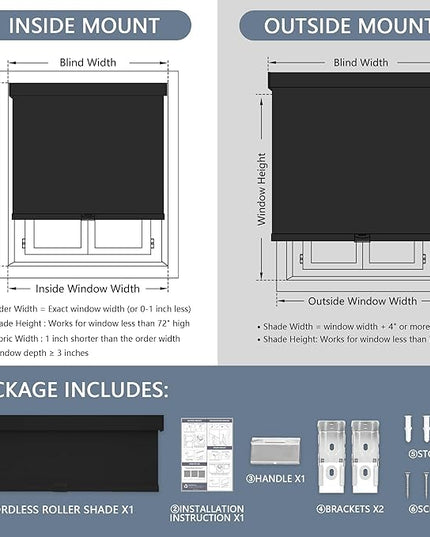This screenshot has width=430, height=537.
Task: Click the outside mount shade bottom pull handle
Action: click(362, 237)
